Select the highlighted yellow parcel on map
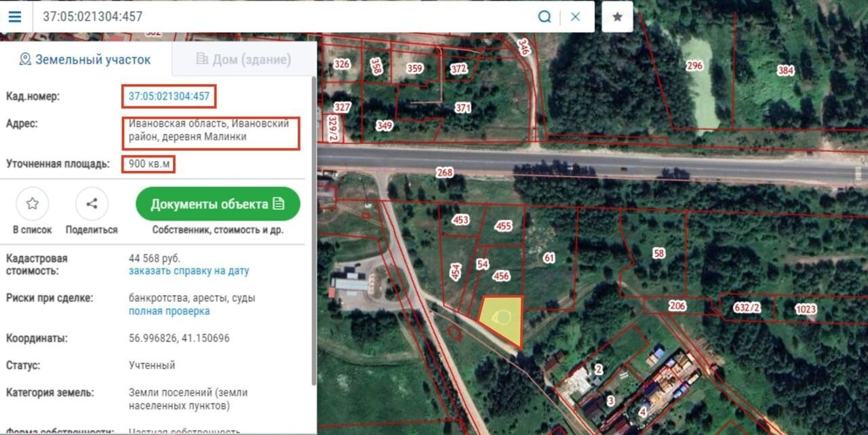This screenshot has width=868, height=435. tap(502, 318)
